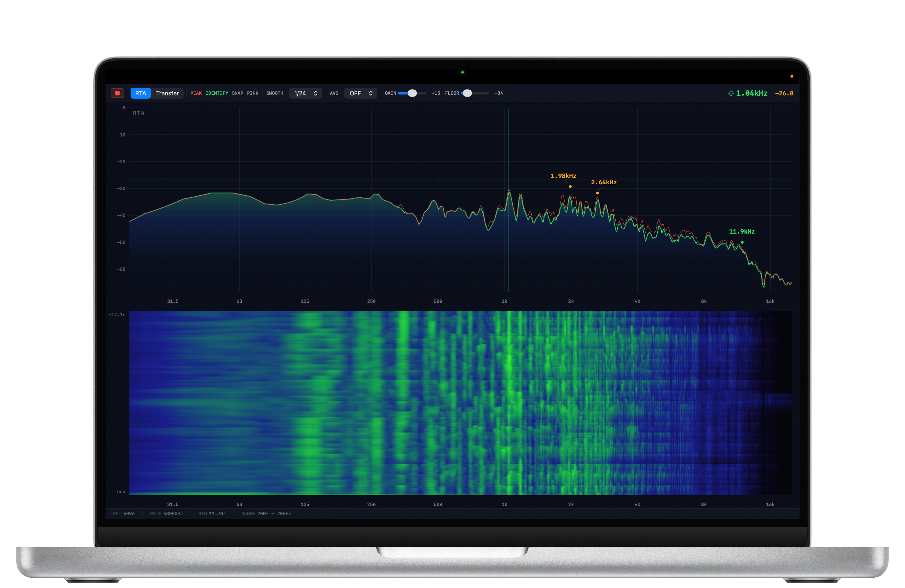Select the RTA tab
The height and width of the screenshot is (588, 905).
[x=140, y=94]
